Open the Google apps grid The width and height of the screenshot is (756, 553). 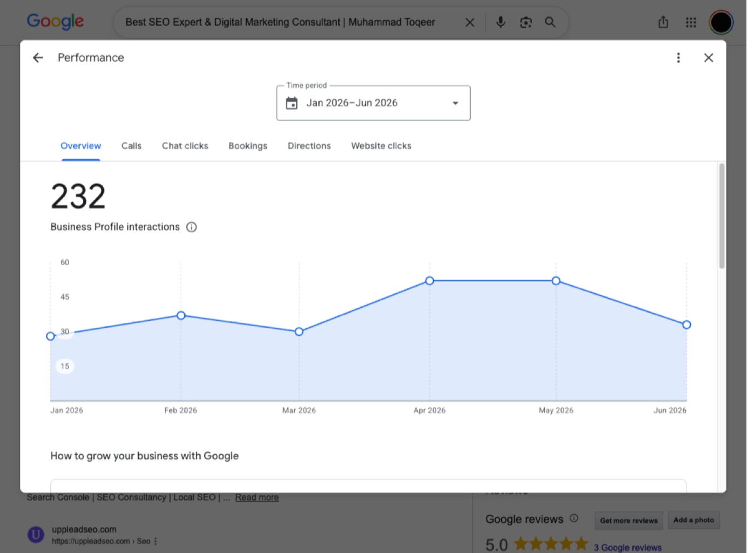691,22
